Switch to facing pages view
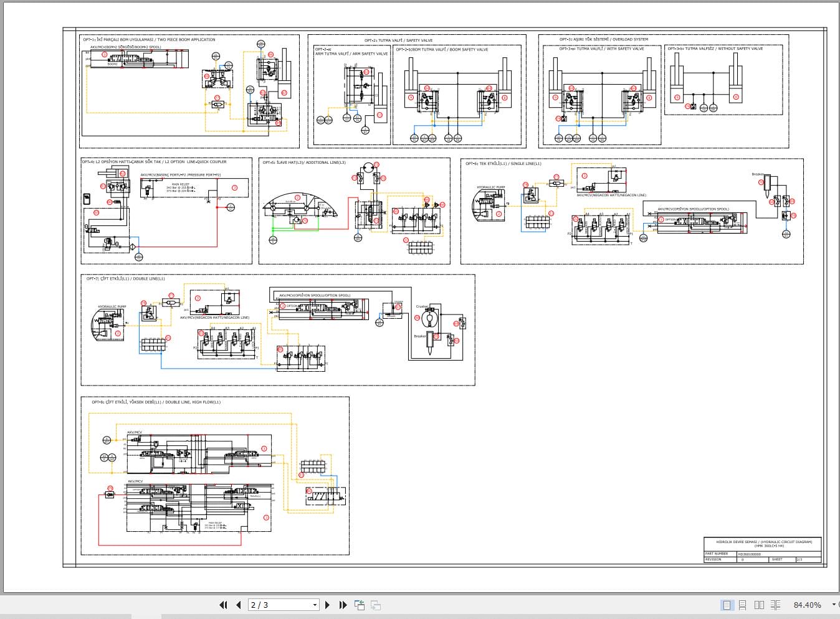 [759, 605]
